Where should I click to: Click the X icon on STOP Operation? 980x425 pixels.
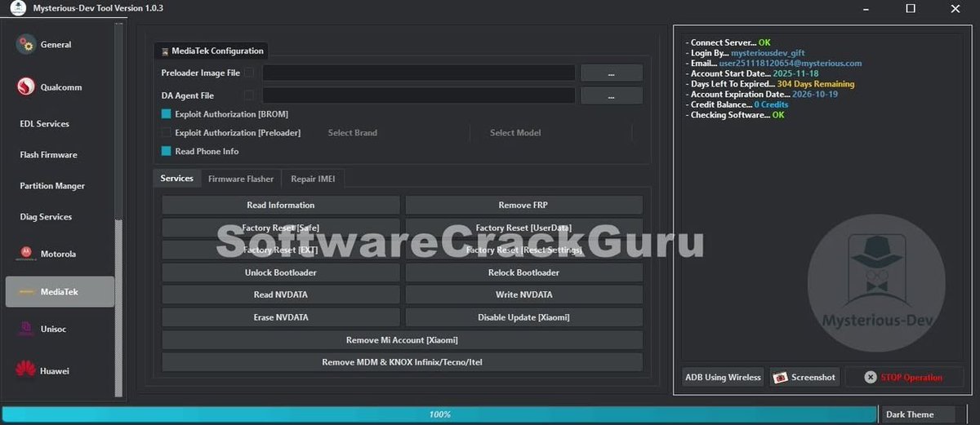pyautogui.click(x=871, y=377)
